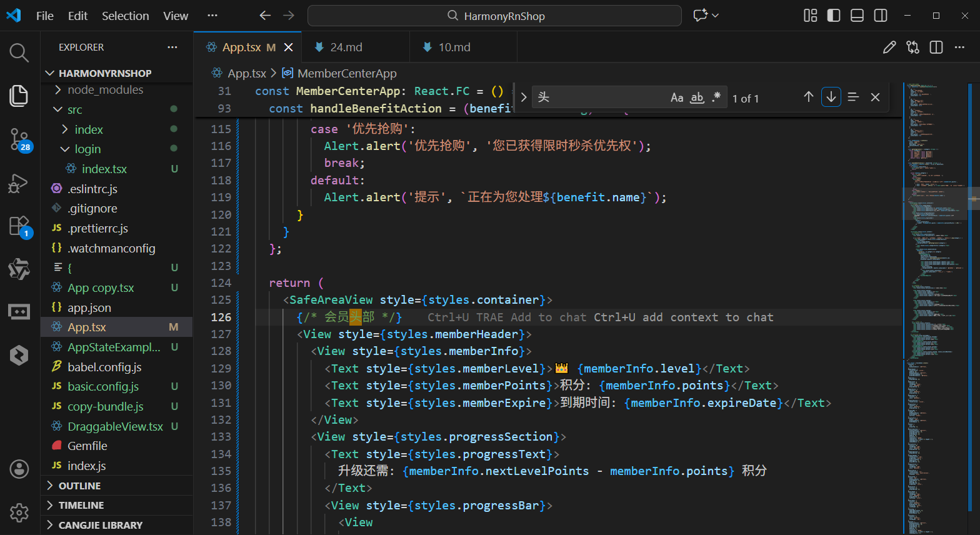The image size is (980, 535).
Task: Customize layout icon in title bar
Action: (811, 16)
